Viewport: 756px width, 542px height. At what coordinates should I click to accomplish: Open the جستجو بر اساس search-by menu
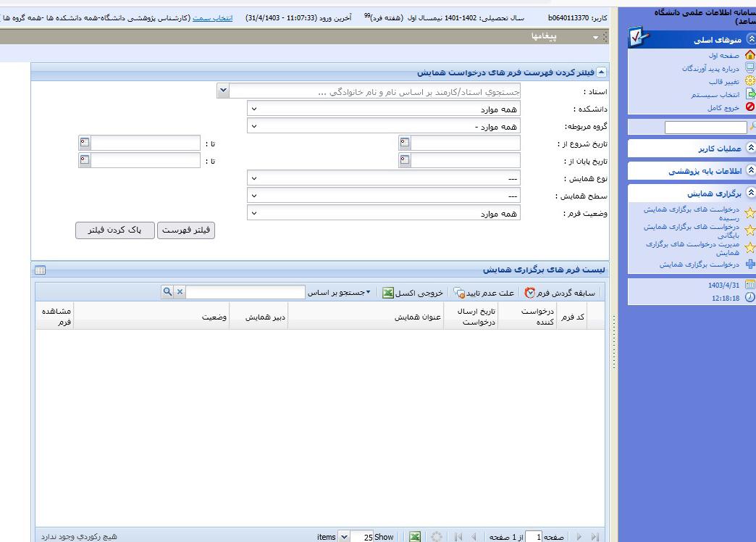tap(339, 293)
